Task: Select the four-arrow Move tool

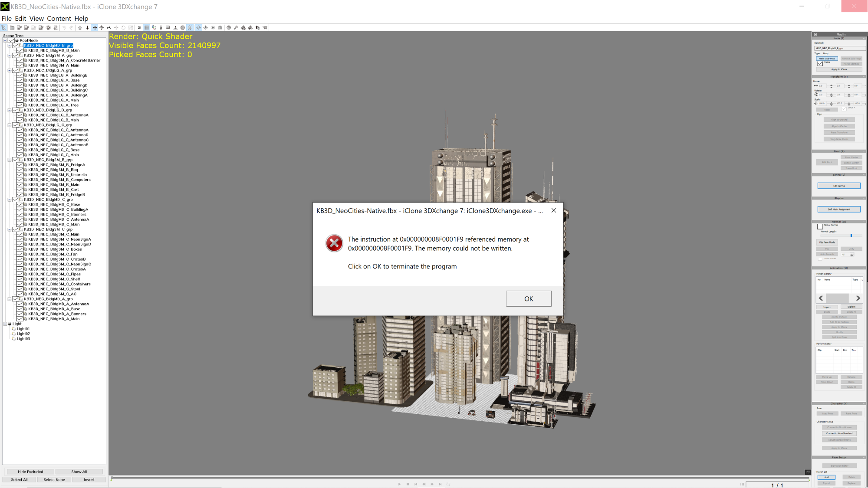Action: tap(95, 28)
